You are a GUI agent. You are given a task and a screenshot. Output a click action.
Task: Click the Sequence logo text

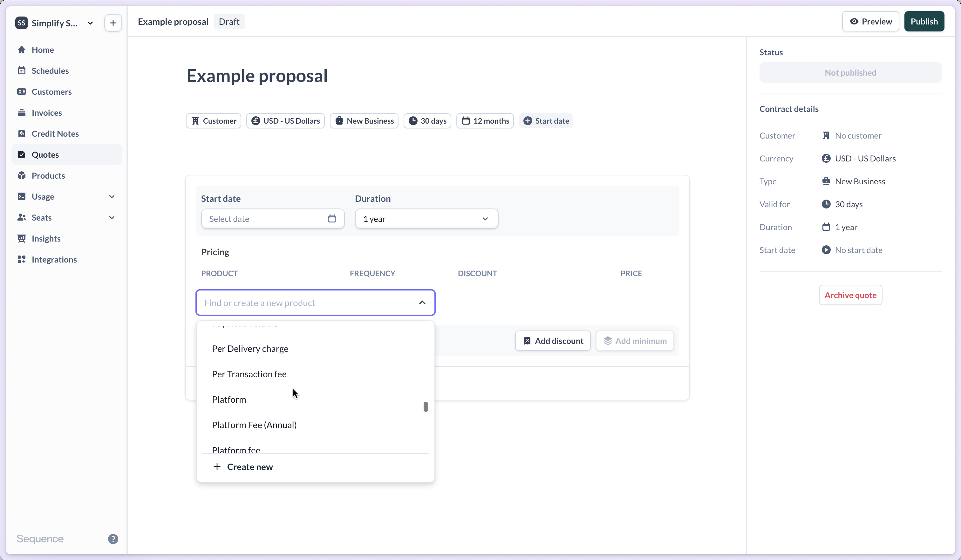click(40, 539)
